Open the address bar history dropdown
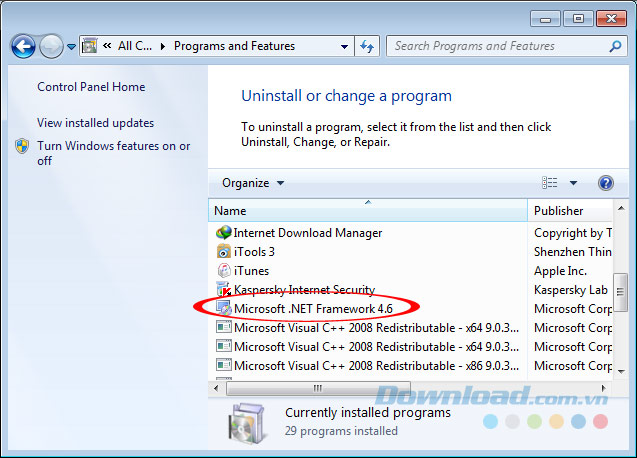 tap(344, 46)
